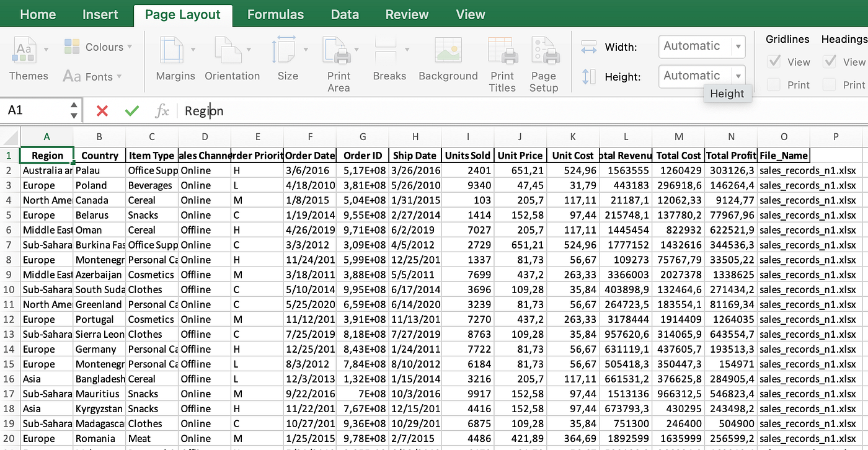This screenshot has height=450, width=868.
Task: Open the Review ribbon tab
Action: click(407, 14)
